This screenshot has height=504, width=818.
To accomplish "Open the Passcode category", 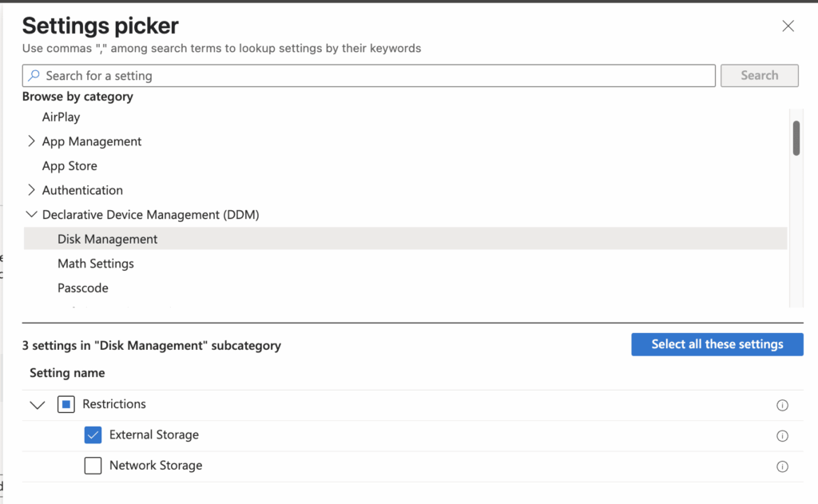I will [x=82, y=288].
